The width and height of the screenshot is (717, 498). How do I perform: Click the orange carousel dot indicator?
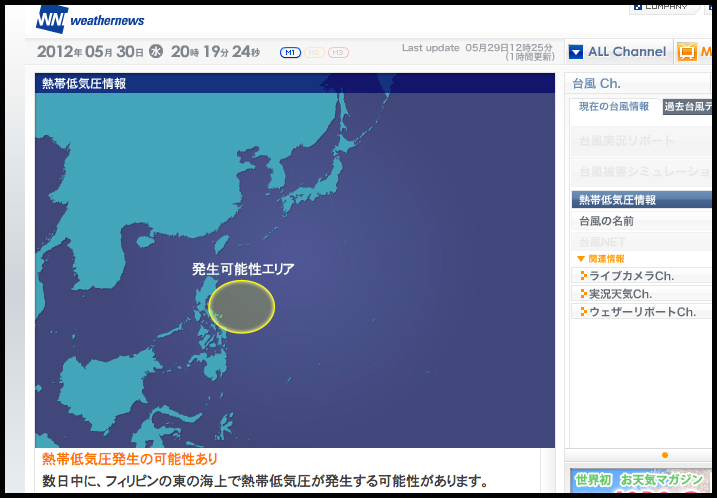(x=665, y=455)
